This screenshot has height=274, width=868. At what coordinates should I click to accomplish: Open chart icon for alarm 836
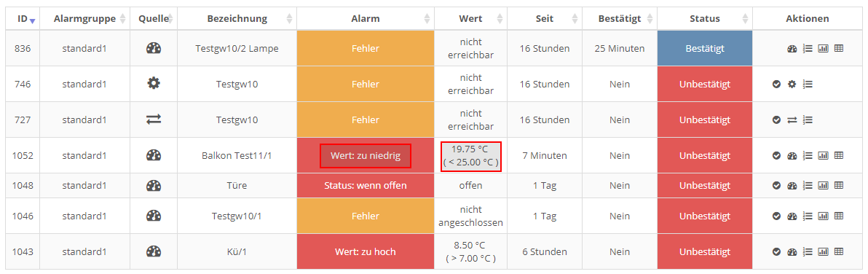823,49
